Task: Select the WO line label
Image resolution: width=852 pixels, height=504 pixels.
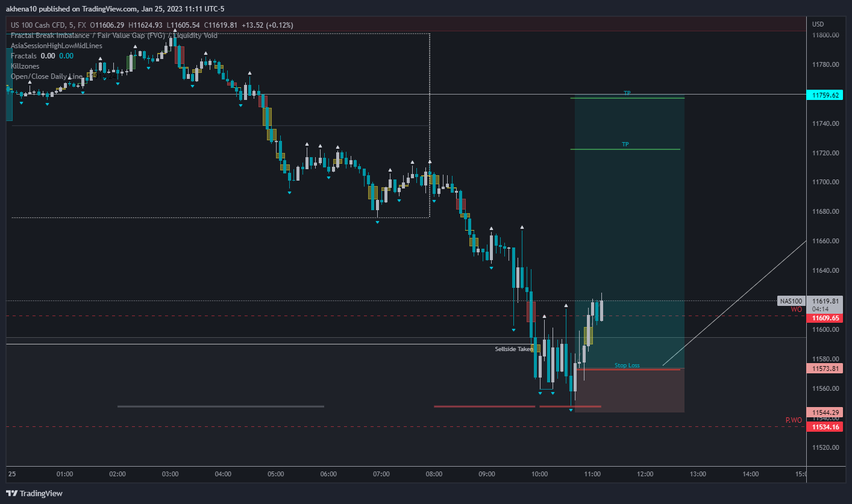Action: 797,310
